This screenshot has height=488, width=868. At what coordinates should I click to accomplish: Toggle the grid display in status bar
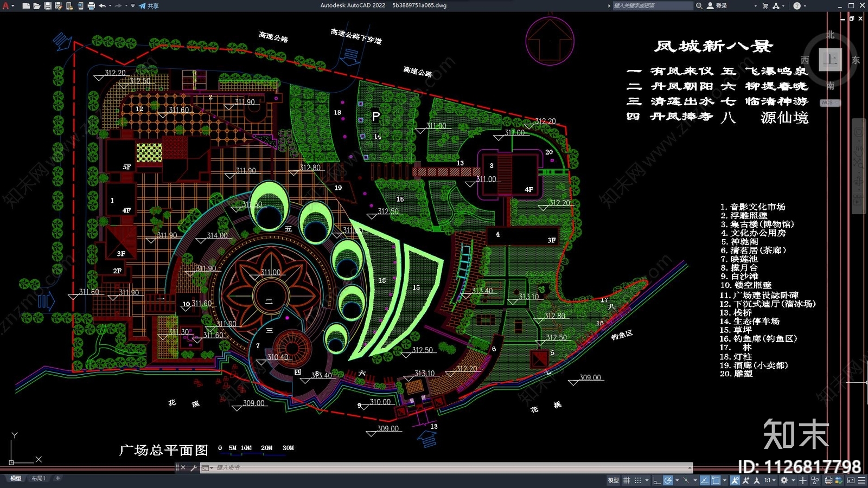[627, 480]
